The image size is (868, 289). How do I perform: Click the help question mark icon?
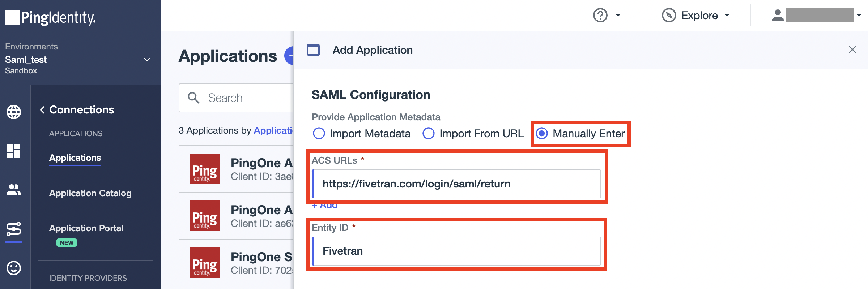click(x=600, y=15)
